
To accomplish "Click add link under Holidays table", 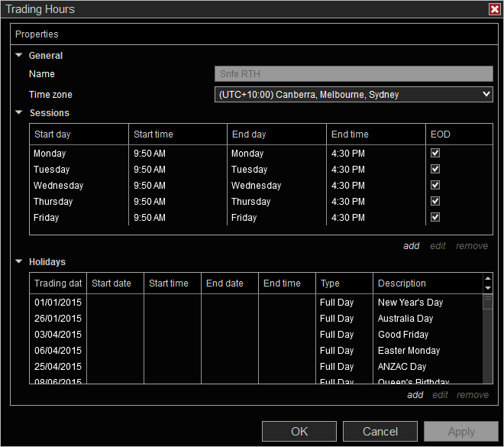I will click(415, 395).
